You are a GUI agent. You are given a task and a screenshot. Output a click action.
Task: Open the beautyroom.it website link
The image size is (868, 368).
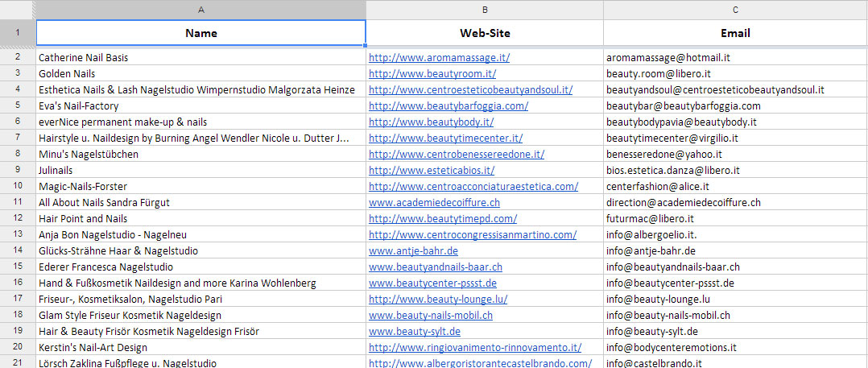click(432, 74)
